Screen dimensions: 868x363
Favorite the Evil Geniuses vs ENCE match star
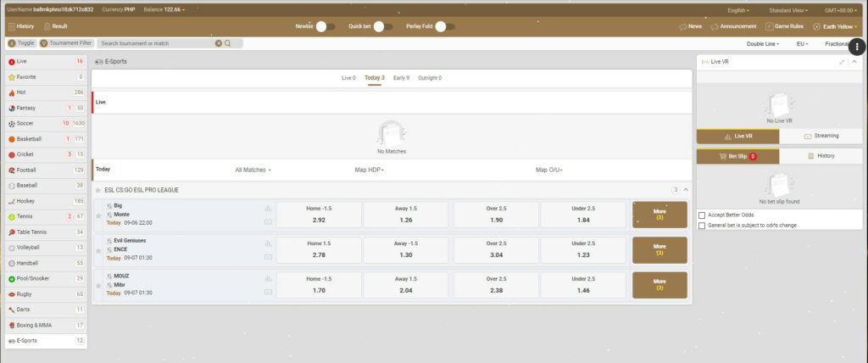[x=98, y=250]
